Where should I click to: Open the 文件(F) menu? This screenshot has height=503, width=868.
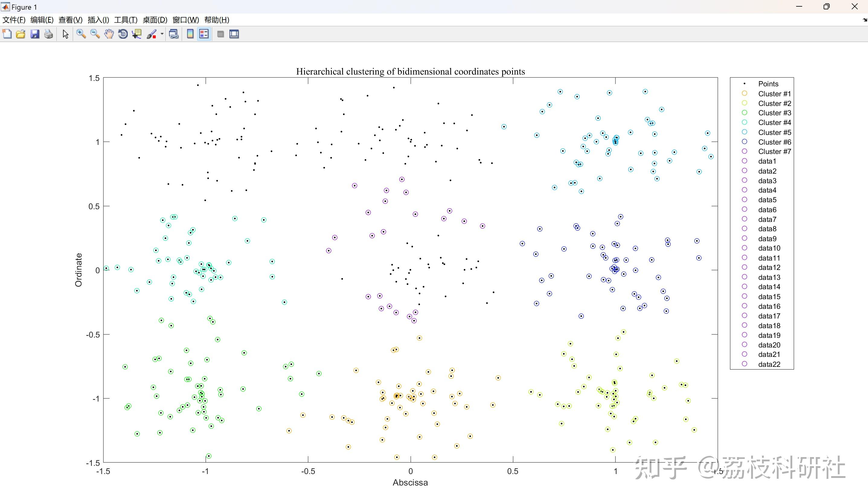[14, 20]
